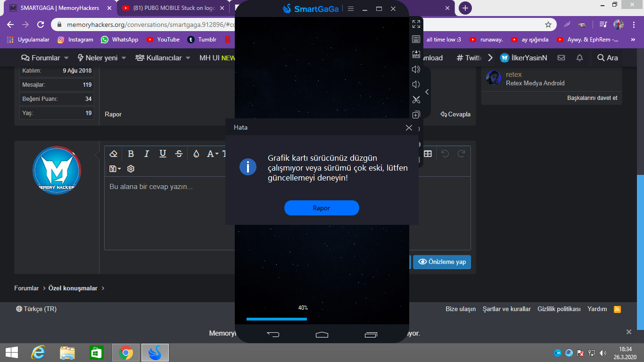The width and height of the screenshot is (644, 362).
Task: Close the Hata error dialog
Action: [409, 128]
